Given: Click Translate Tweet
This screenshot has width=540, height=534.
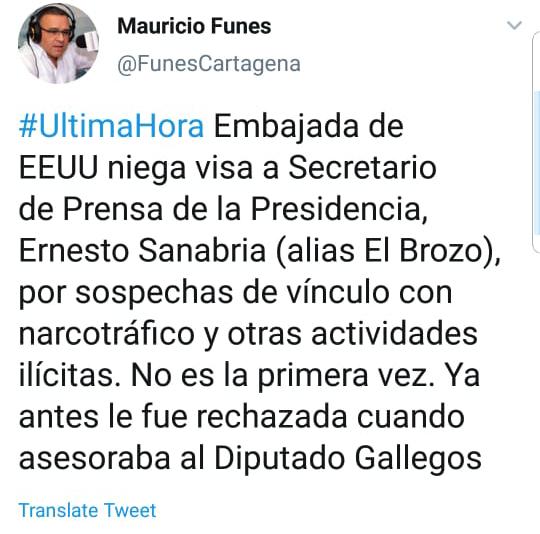Looking at the screenshot, I should 87,510.
